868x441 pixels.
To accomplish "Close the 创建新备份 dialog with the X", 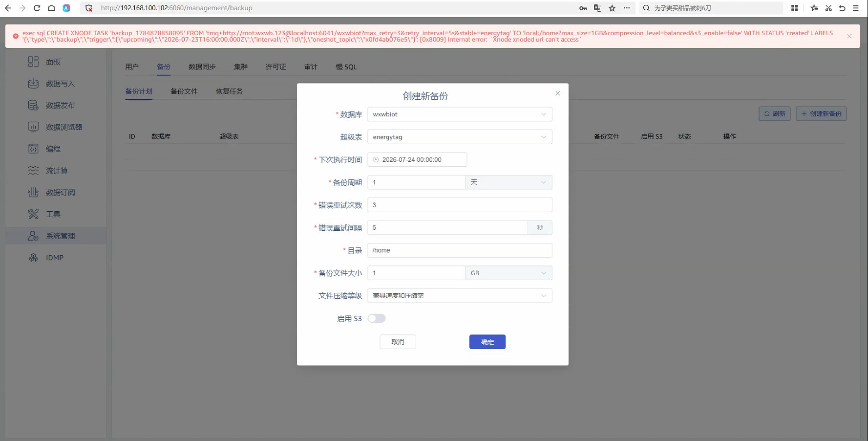I will point(558,93).
